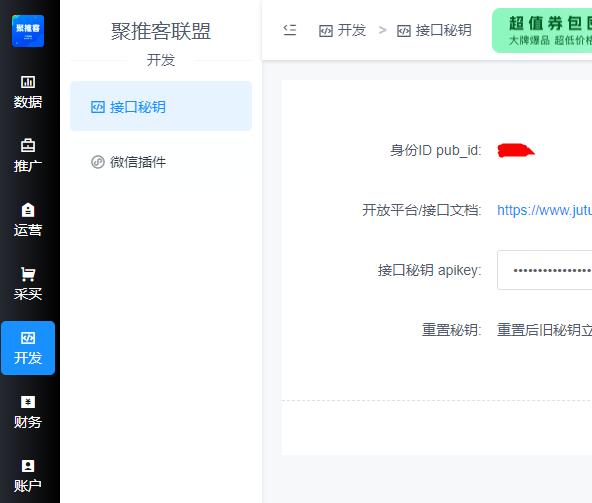Click the breadcrumb separator arrow
Viewport: 592px width, 503px height.
(382, 30)
